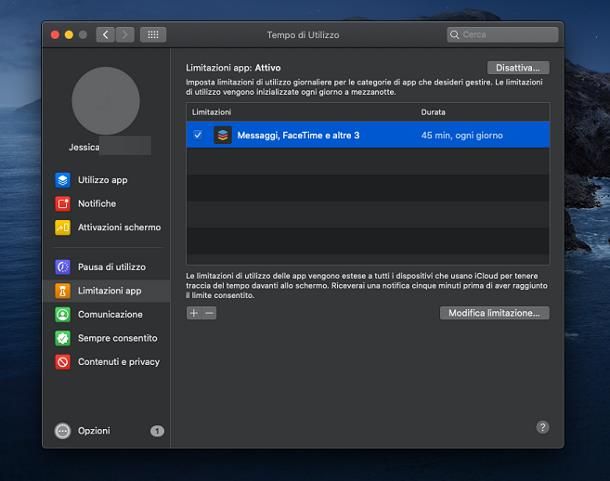The height and width of the screenshot is (481, 610).
Task: Open the Comunicazione section label
Action: tap(110, 314)
